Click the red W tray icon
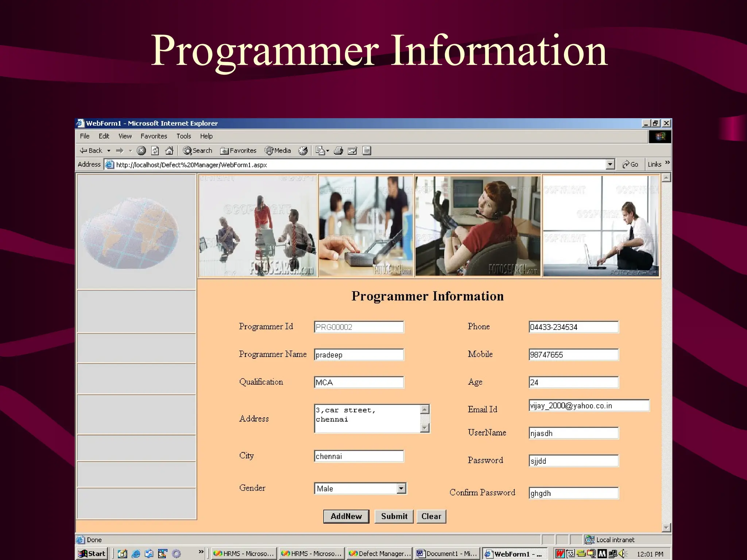The image size is (747, 560). 560,554
